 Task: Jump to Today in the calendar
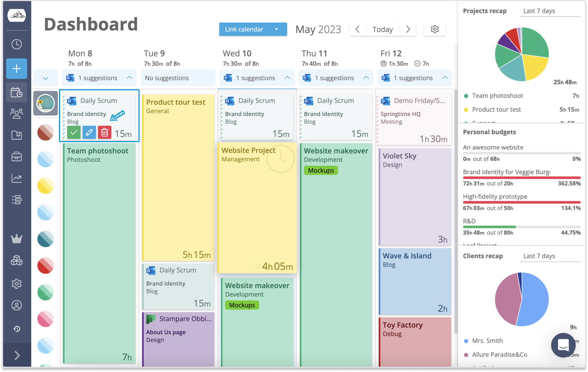[x=383, y=29]
